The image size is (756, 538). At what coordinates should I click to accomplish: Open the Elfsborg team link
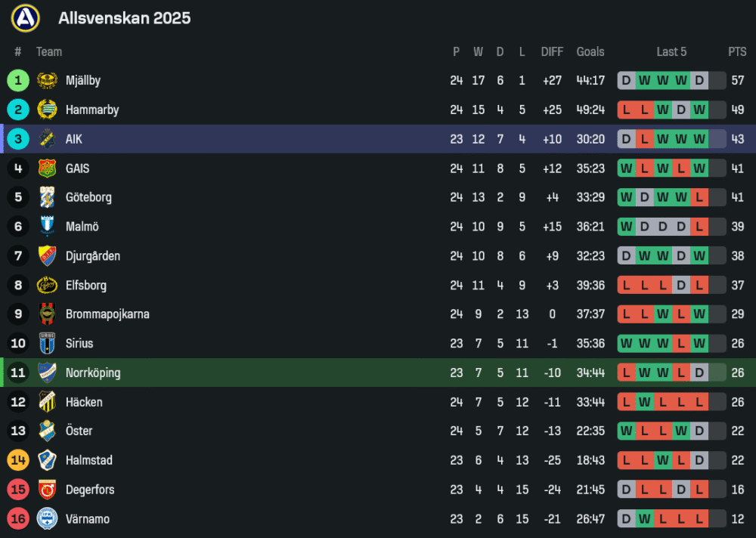coord(85,286)
